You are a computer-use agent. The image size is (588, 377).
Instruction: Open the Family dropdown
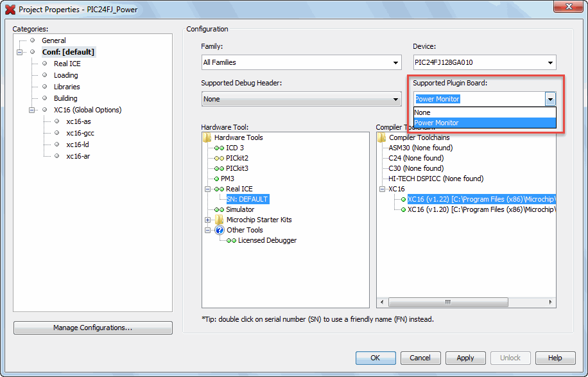(396, 63)
